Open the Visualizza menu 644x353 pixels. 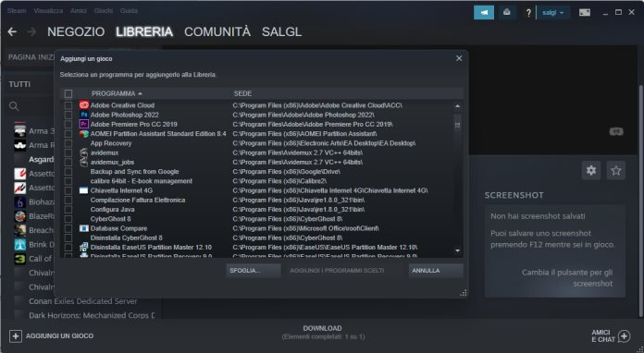click(48, 11)
